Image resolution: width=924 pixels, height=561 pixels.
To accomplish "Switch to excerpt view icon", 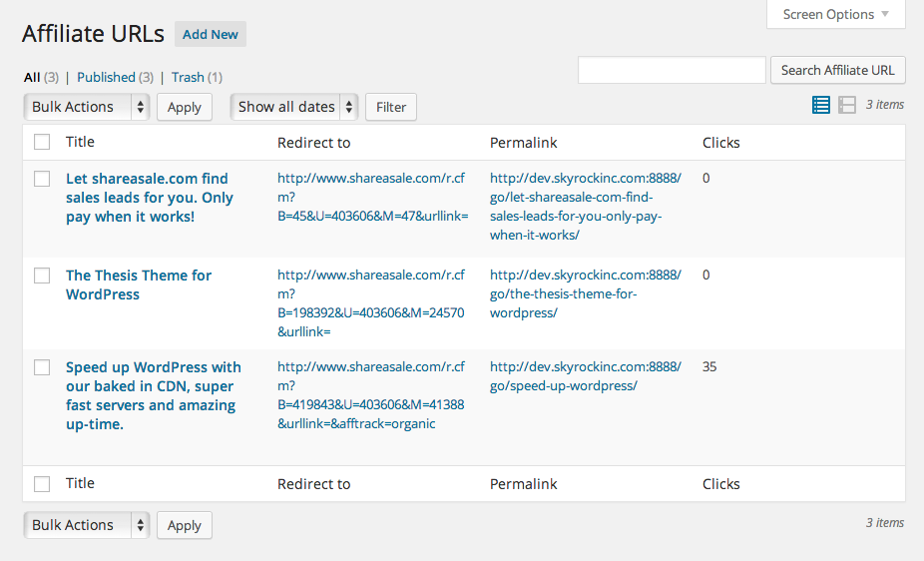I will [847, 105].
